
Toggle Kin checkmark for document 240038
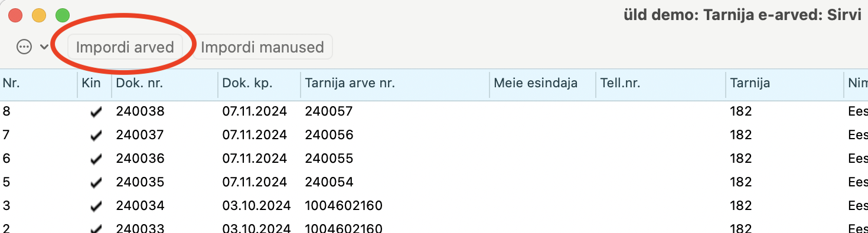click(96, 112)
